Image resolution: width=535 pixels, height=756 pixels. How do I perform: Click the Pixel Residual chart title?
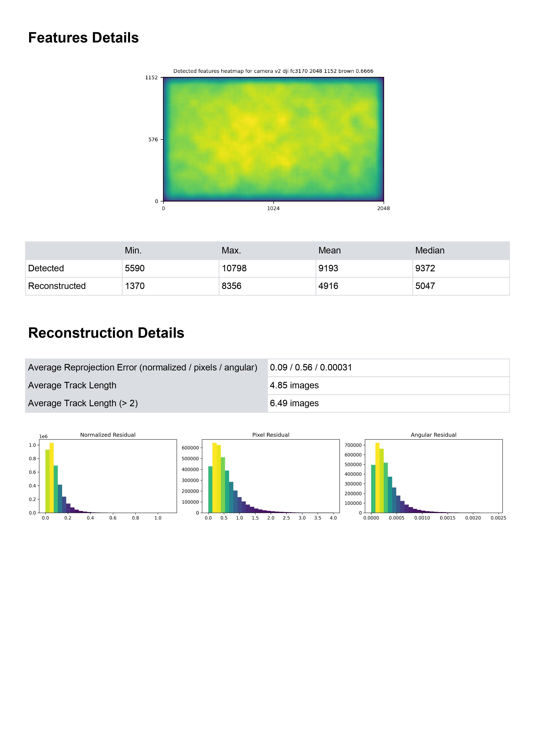tap(271, 435)
